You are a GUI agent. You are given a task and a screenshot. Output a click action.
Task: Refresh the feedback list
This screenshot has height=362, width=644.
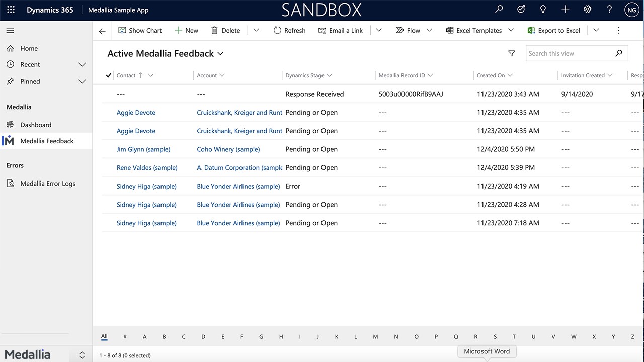[289, 30]
